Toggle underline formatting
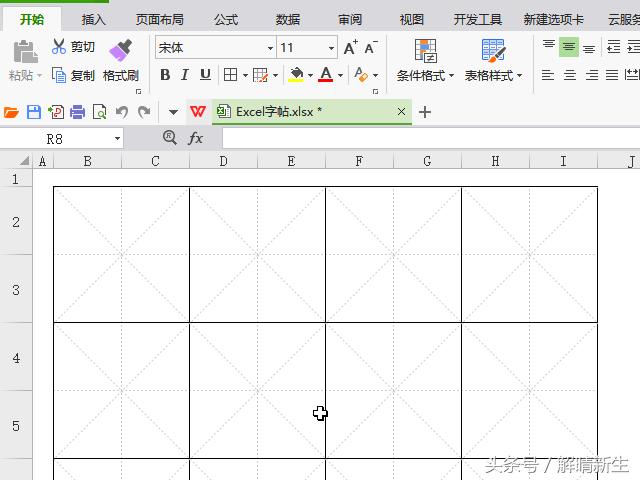The height and width of the screenshot is (480, 640). point(205,75)
